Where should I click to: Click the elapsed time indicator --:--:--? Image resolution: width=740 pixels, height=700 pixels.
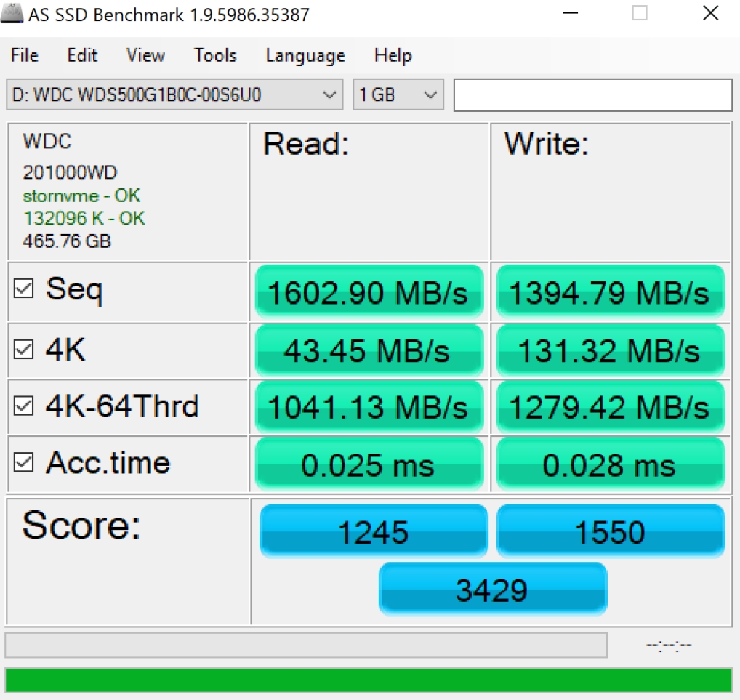pos(669,645)
